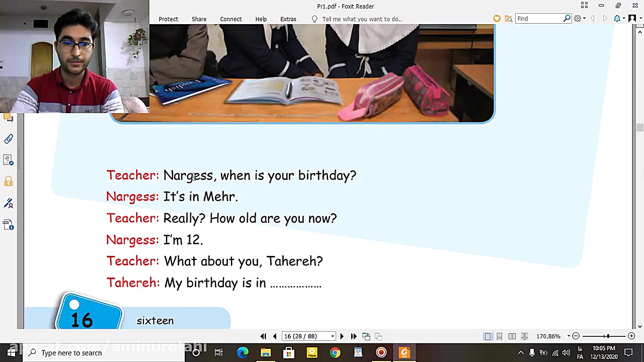Enable facing pages view mode
The width and height of the screenshot is (644, 362).
[512, 336]
